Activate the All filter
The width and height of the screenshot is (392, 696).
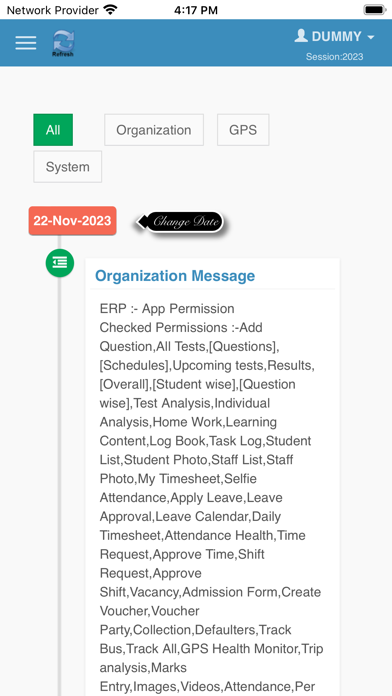click(x=53, y=130)
